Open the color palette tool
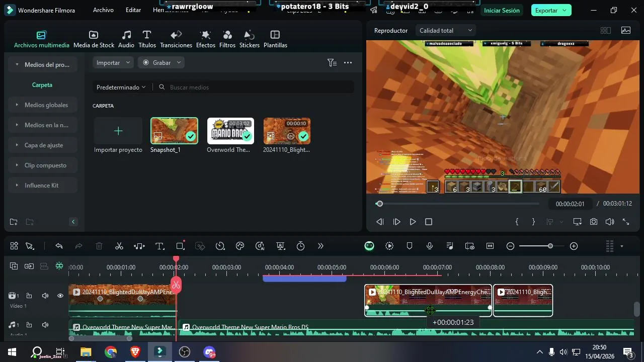The width and height of the screenshot is (644, 362). [240, 246]
